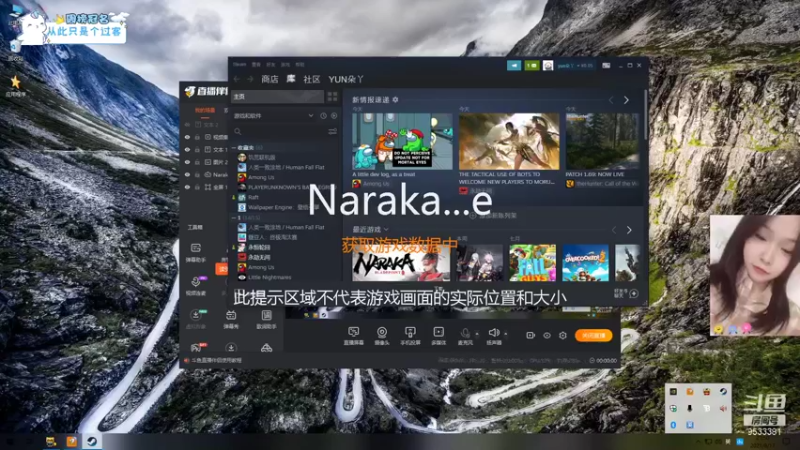Select 我的场景 tab in streaming app
Viewport: 800px width, 450px height.
205,110
